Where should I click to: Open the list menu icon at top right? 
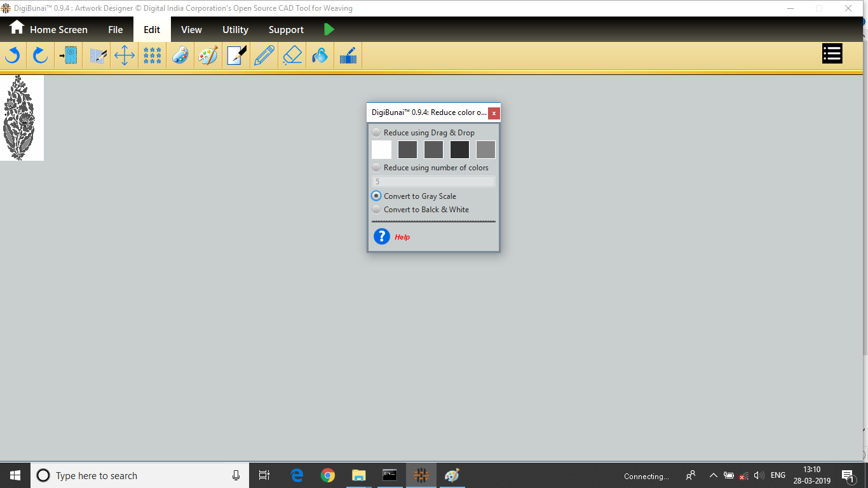[832, 54]
